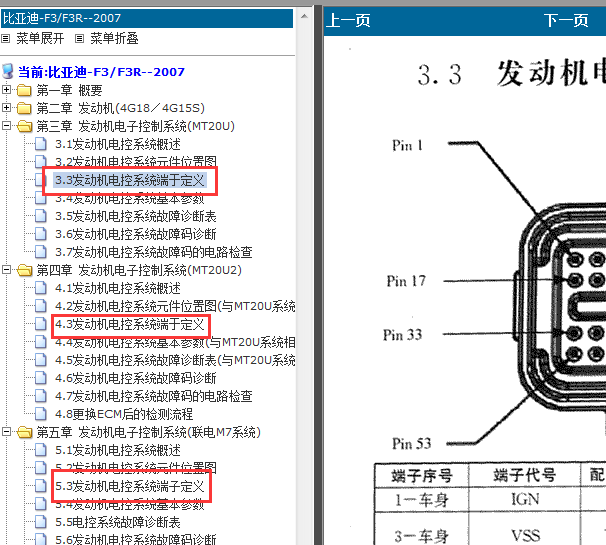Image resolution: width=606 pixels, height=545 pixels.
Task: Open 4.6发动机电控系统故障码诊断
Action: tap(136, 378)
